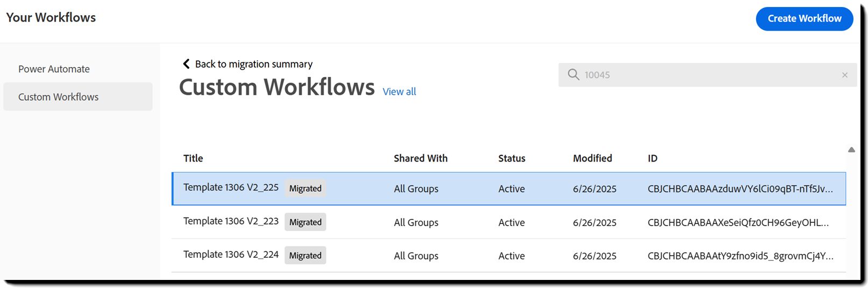Viewport: 868px width, 288px height.
Task: Sort by the Shared With column header
Action: pos(421,158)
